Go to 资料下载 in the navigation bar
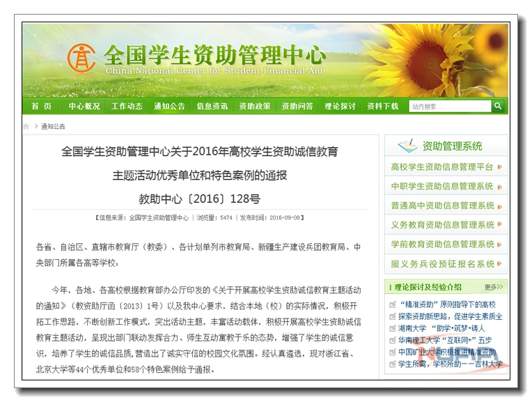Image resolution: width=532 pixels, height=402 pixels. point(382,107)
